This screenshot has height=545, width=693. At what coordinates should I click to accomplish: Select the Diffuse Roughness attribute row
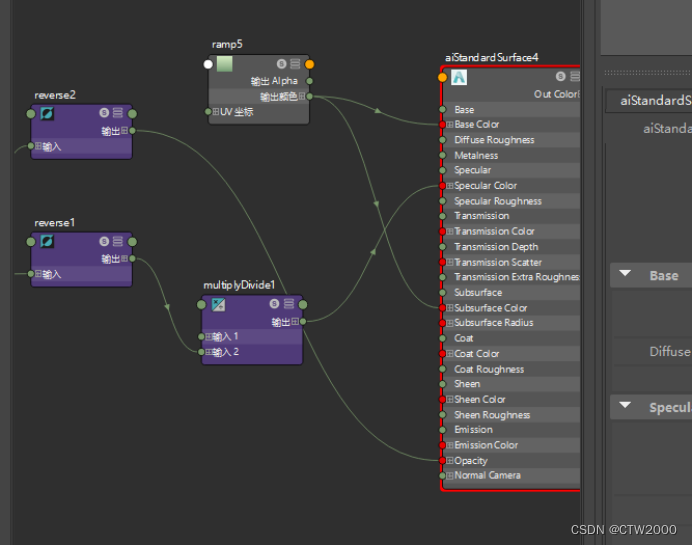point(511,140)
